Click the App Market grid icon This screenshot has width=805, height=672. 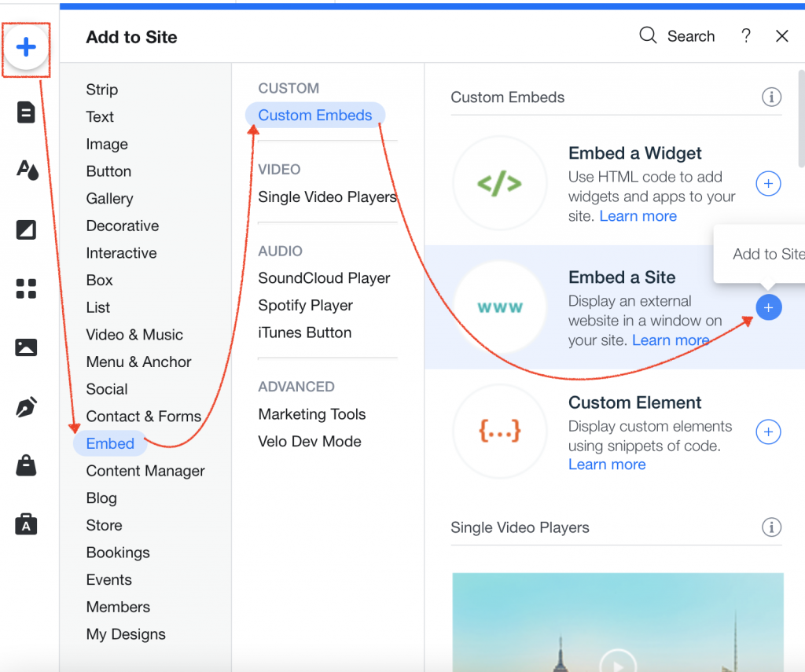pyautogui.click(x=26, y=288)
